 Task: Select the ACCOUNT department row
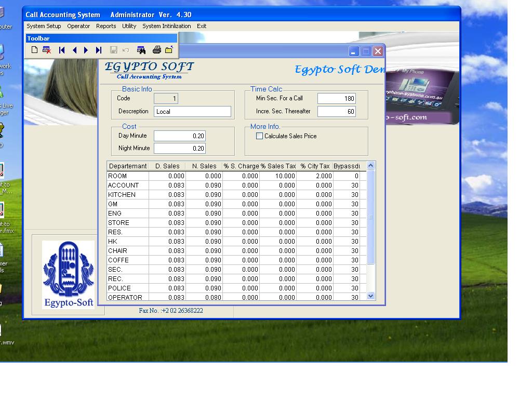[236, 185]
